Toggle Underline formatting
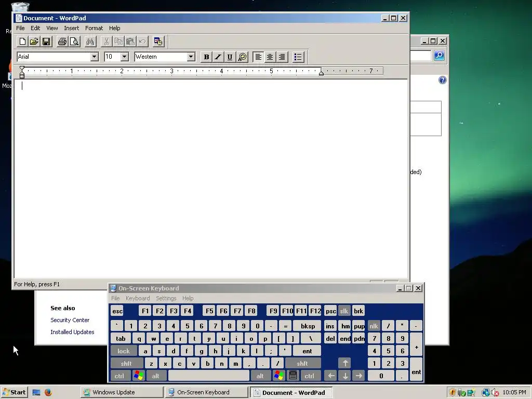The height and width of the screenshot is (399, 532). pyautogui.click(x=230, y=57)
